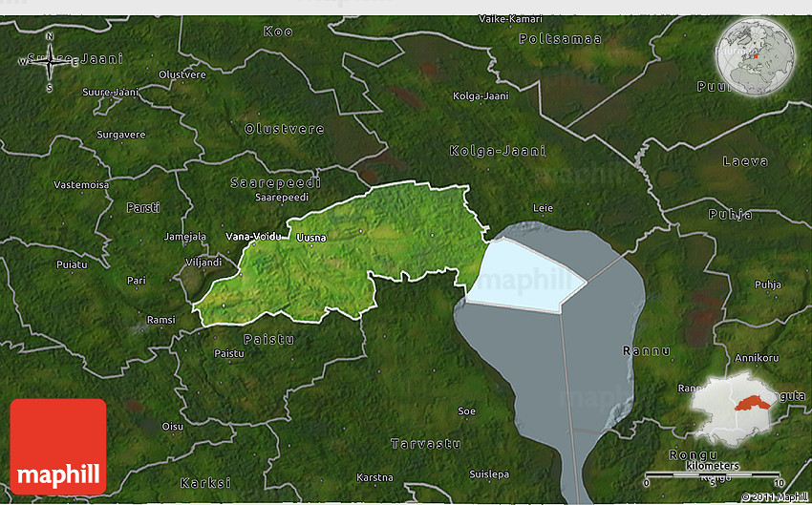
Task: Click the Surgavere label
Action: coord(121,135)
